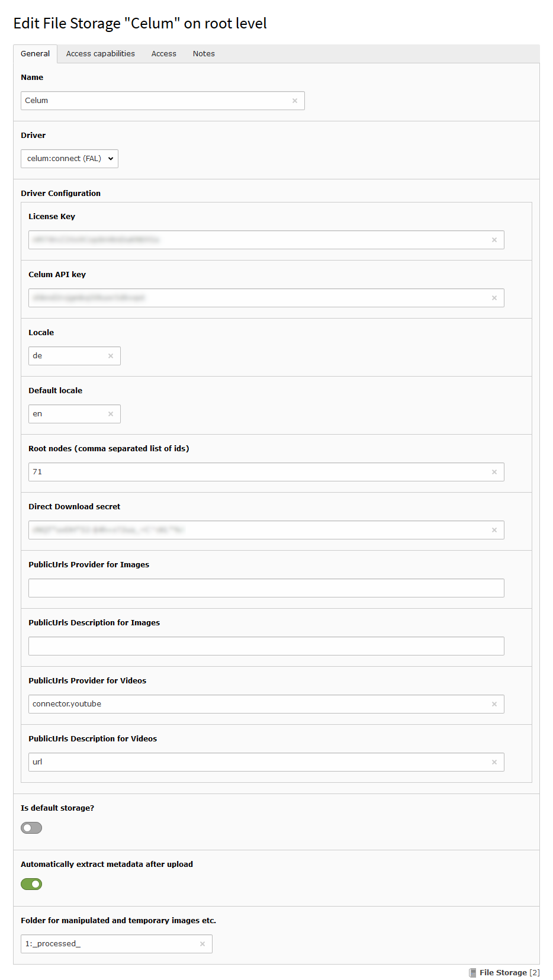Switch to the Access capabilities tab

[101, 54]
